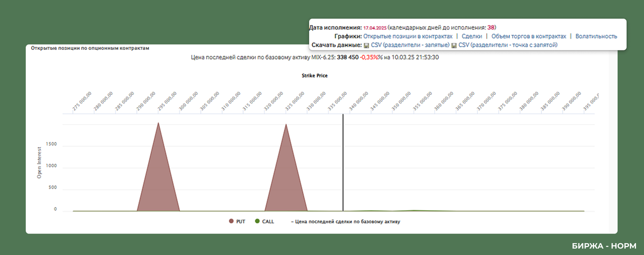Open the 'Сделки' chart link

point(472,36)
